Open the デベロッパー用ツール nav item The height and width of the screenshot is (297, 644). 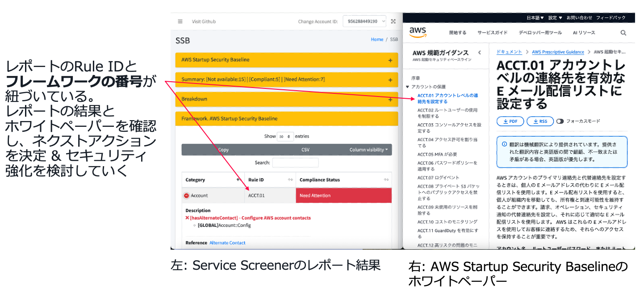pos(540,33)
